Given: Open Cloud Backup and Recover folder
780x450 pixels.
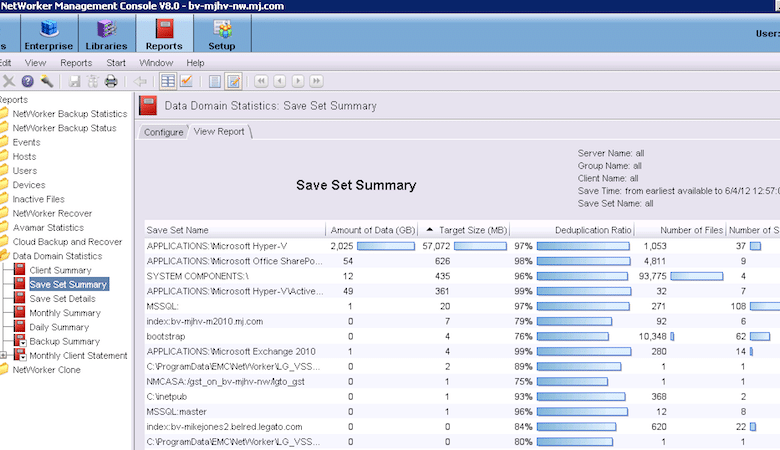Looking at the screenshot, I should (67, 242).
